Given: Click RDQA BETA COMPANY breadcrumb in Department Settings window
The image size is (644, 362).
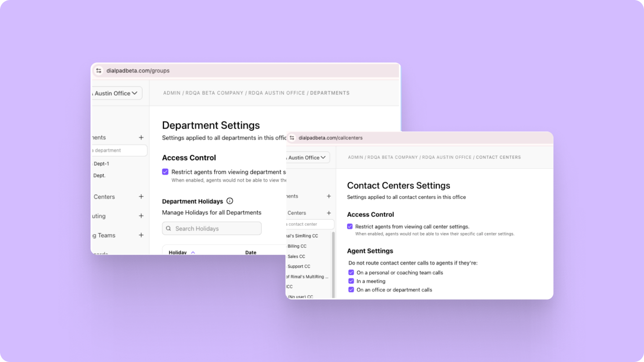Looking at the screenshot, I should click(214, 93).
